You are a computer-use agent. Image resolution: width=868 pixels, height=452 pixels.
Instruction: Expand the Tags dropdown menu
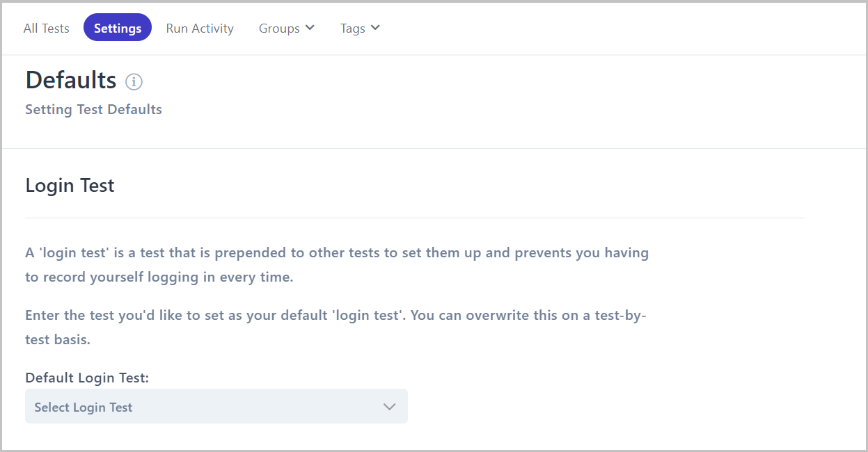tap(360, 28)
